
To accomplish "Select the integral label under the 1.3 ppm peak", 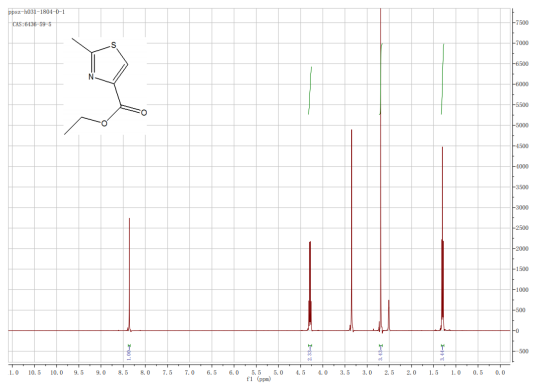I will (442, 354).
